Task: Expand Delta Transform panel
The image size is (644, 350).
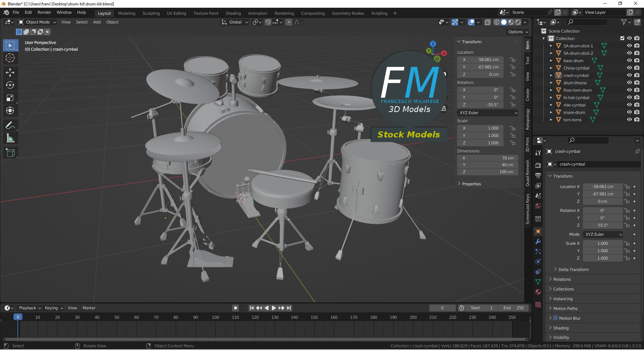Action: 573,270
